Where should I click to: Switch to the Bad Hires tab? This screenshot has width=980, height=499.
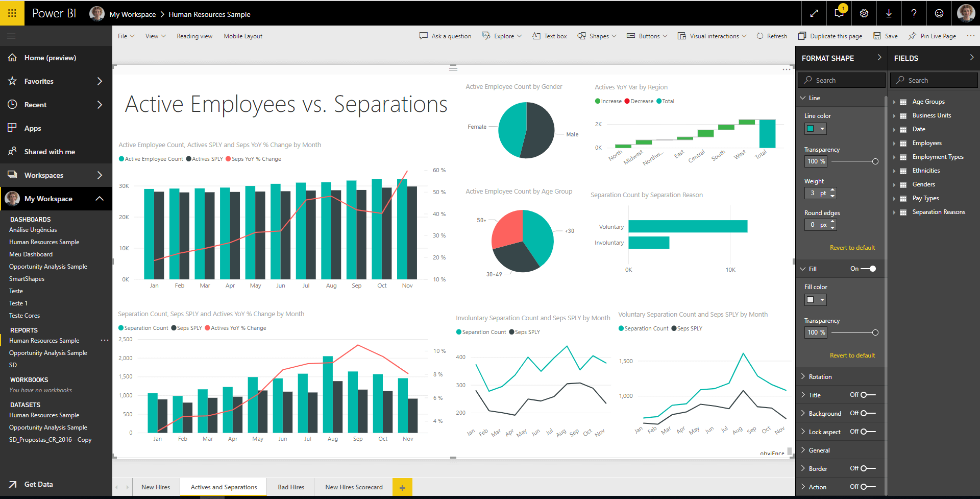(x=290, y=487)
